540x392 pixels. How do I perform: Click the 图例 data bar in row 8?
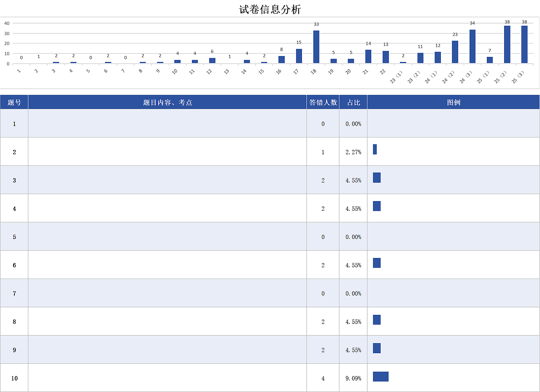point(377,320)
